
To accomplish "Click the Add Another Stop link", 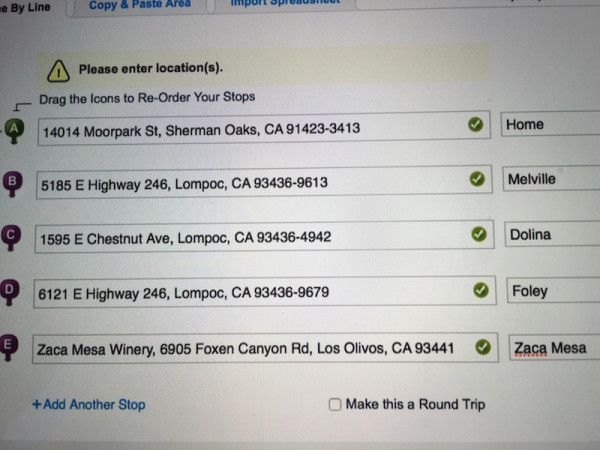I will click(89, 404).
